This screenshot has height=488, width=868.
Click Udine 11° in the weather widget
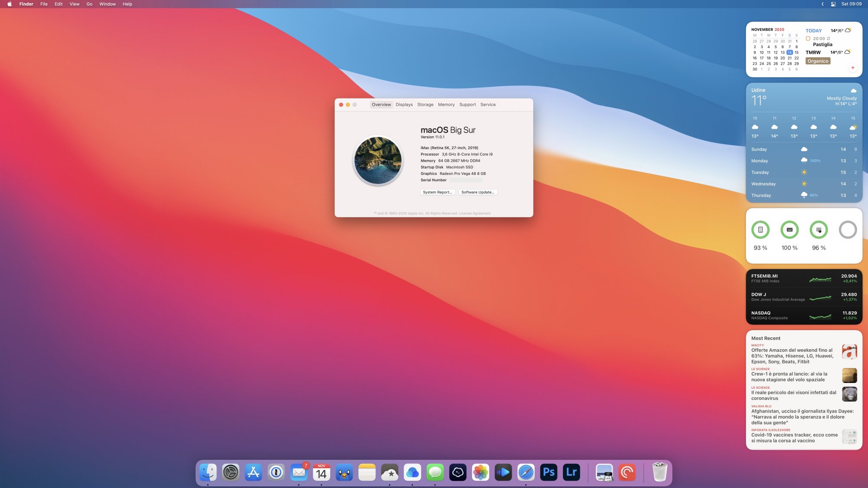coord(759,97)
